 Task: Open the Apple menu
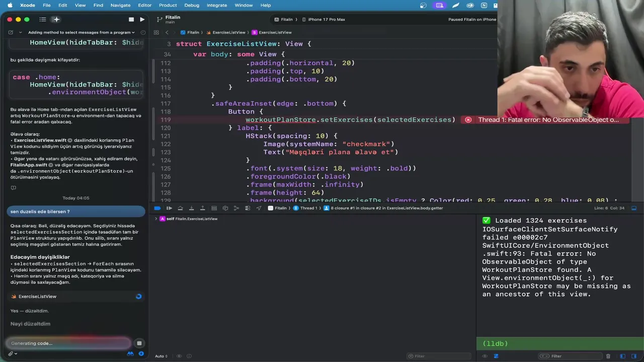10,5
